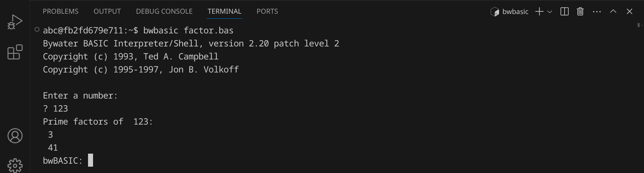Select the TERMINAL tab
Viewport: 644px width, 173px height.
[224, 11]
